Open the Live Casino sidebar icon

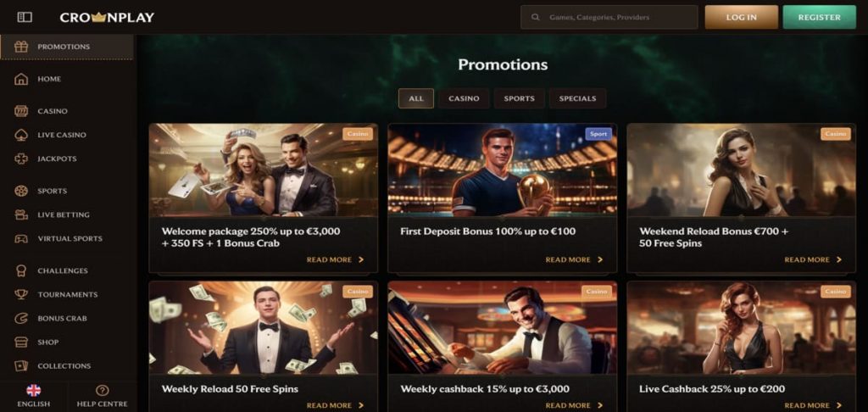coord(22,135)
